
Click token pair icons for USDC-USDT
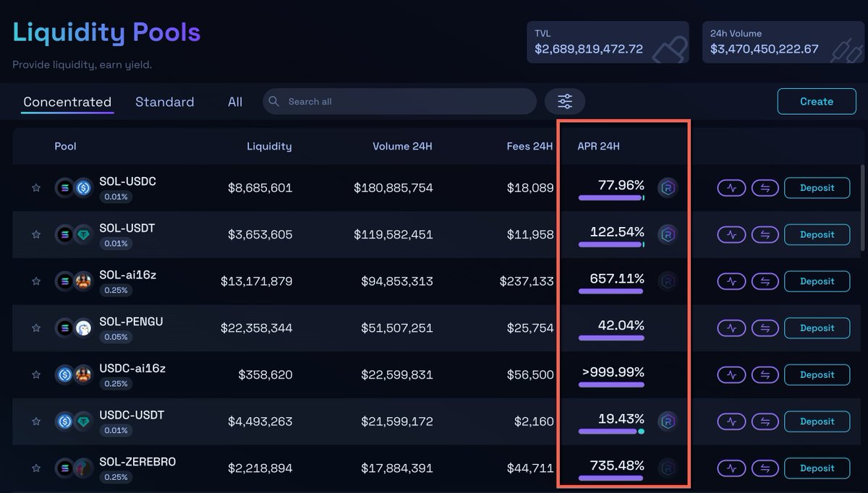pyautogui.click(x=75, y=421)
